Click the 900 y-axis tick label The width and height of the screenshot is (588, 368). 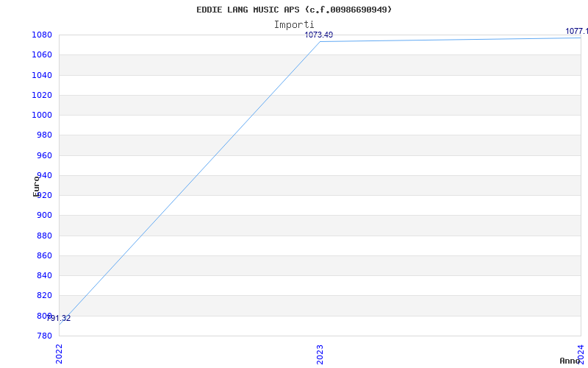[44, 216]
